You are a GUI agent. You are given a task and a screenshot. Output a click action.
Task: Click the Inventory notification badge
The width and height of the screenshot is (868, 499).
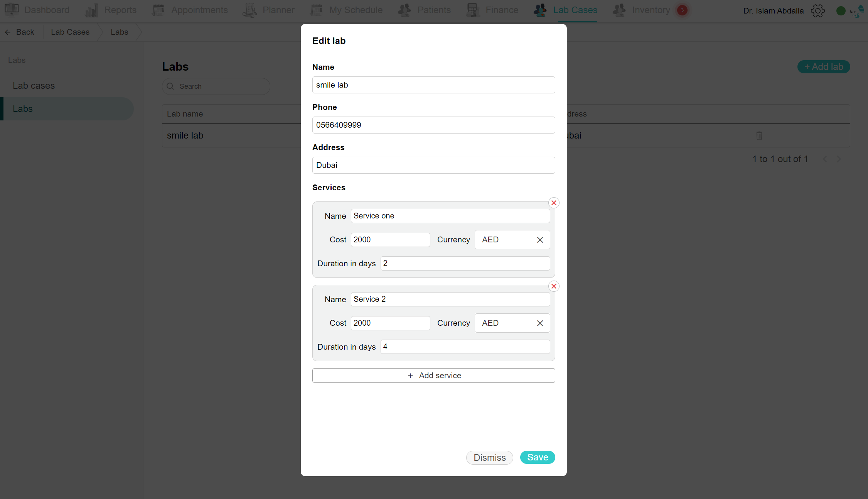click(682, 10)
